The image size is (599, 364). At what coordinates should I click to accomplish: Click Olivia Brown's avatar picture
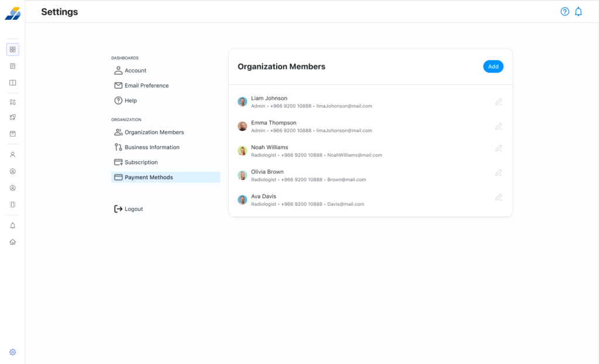(242, 175)
